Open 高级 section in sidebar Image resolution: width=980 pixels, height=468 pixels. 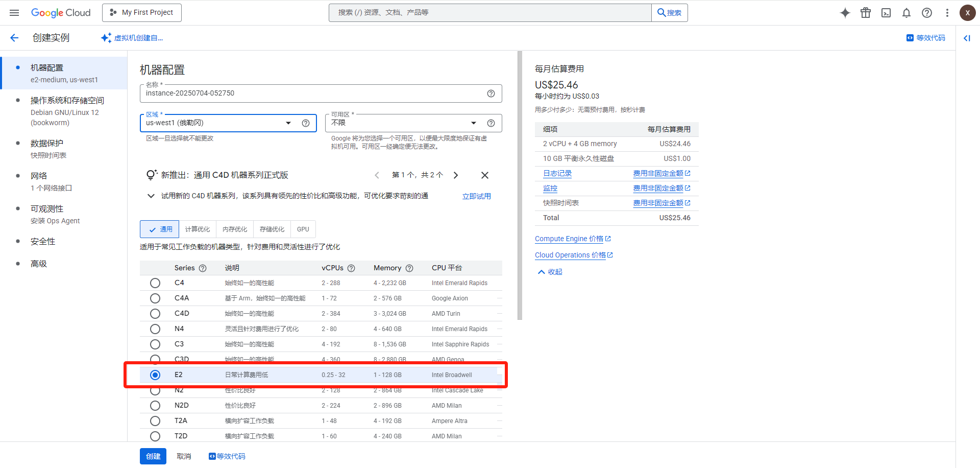(64, 264)
